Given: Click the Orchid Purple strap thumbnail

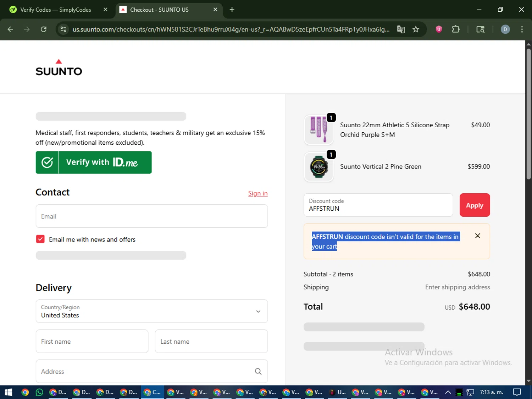Looking at the screenshot, I should click(319, 129).
